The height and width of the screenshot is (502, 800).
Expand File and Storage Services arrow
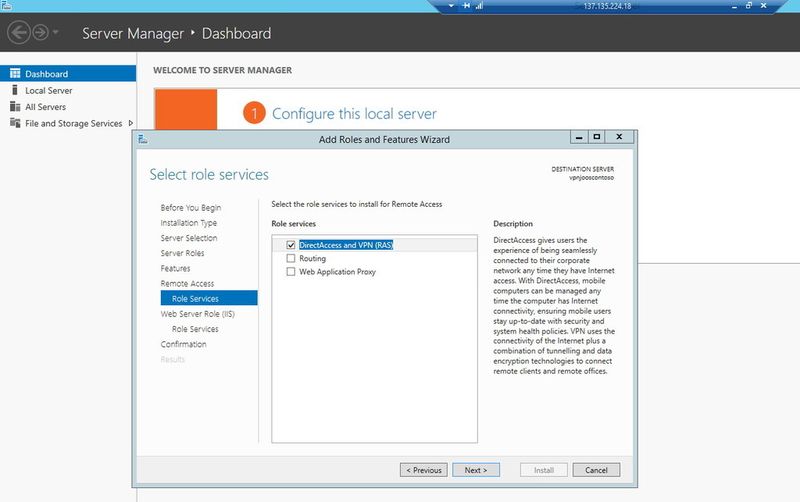[131, 123]
